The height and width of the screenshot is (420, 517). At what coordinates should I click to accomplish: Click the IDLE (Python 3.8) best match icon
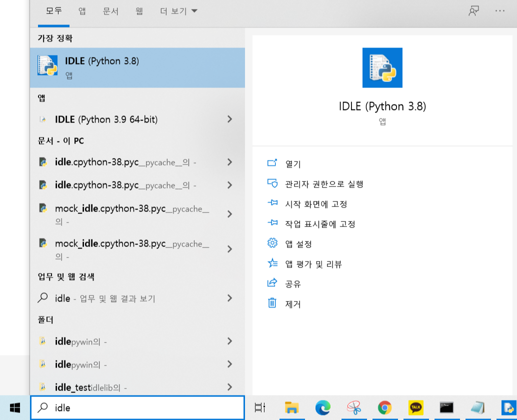coord(47,65)
